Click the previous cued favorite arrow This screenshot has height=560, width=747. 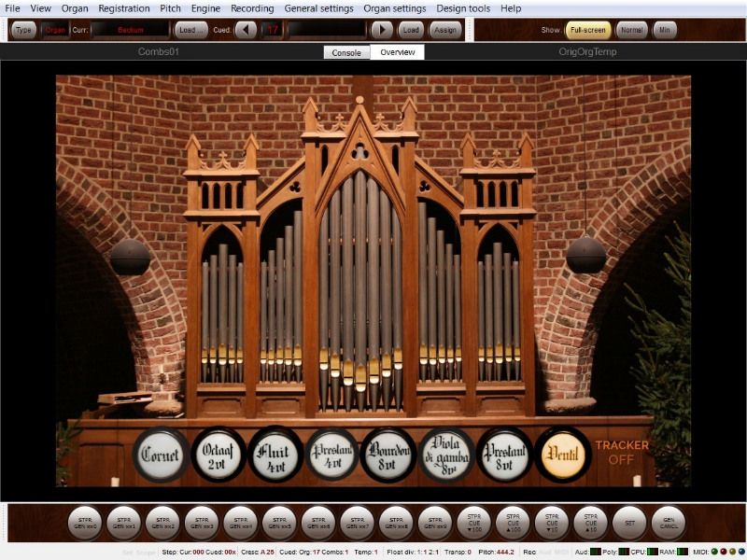(x=247, y=30)
